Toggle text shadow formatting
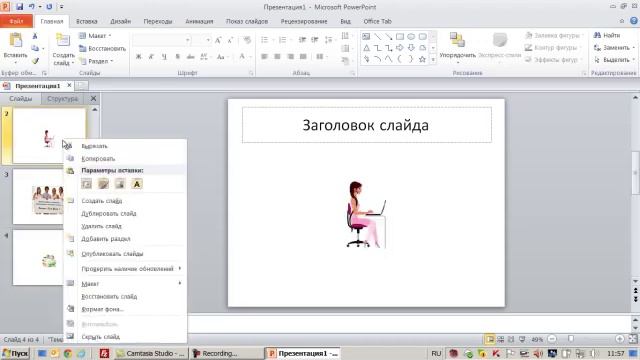This screenshot has width=640, height=360. (178, 57)
